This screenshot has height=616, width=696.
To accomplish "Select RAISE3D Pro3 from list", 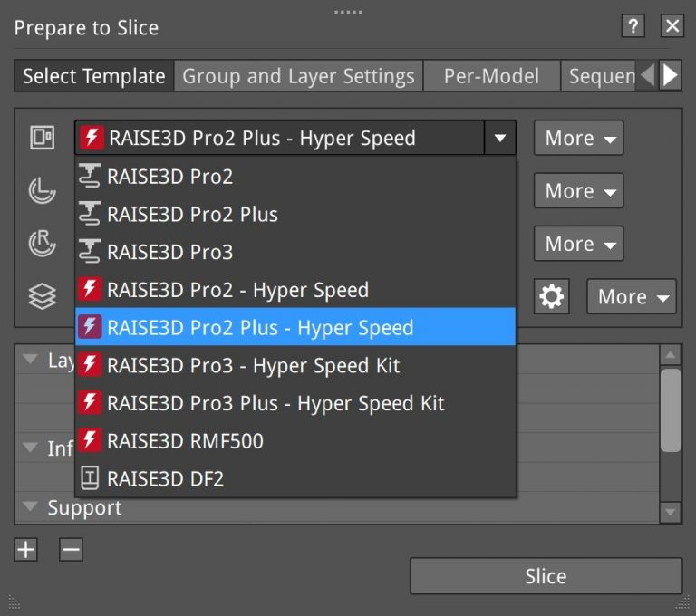I will pos(169,252).
